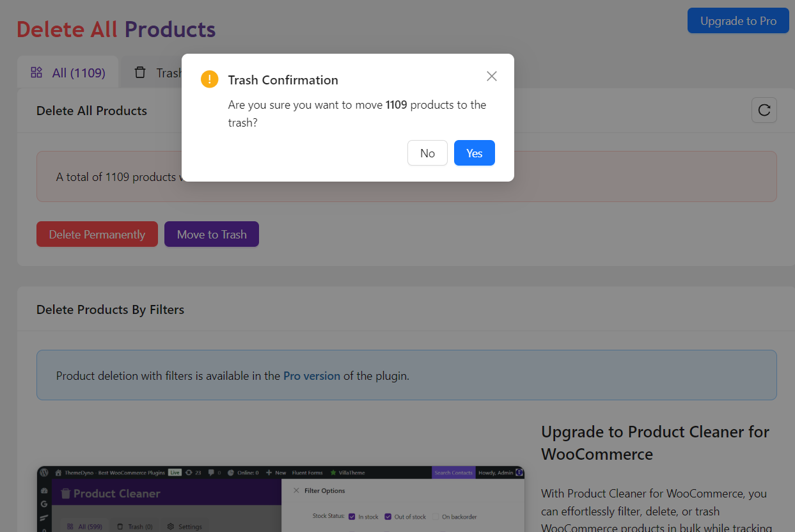Click the grid icon on the All tab
The height and width of the screenshot is (532, 795).
(36, 72)
